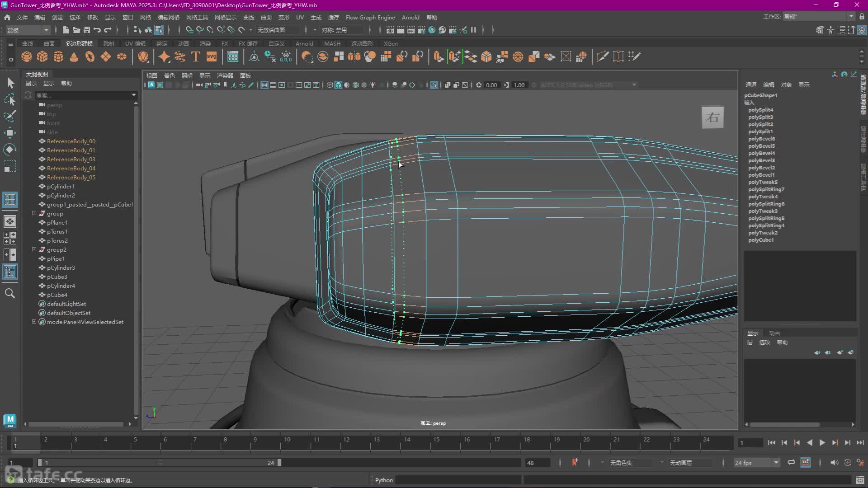Toggle loop playback mode button

[791, 462]
